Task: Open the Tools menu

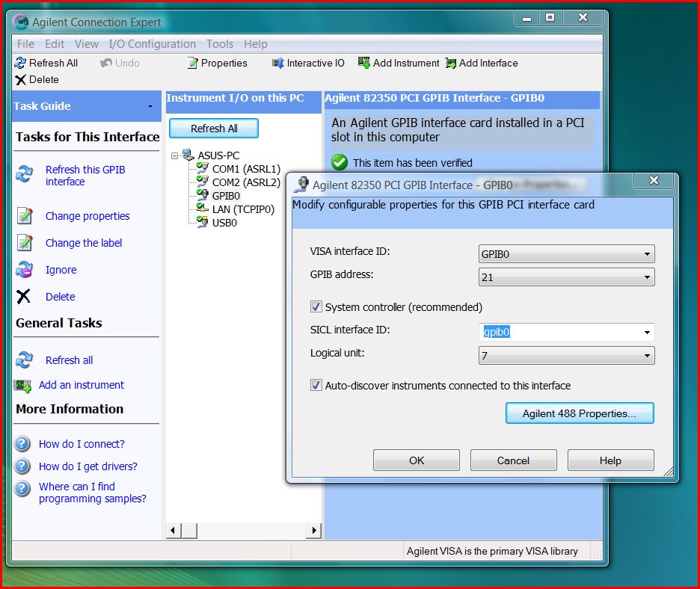Action: [x=220, y=44]
